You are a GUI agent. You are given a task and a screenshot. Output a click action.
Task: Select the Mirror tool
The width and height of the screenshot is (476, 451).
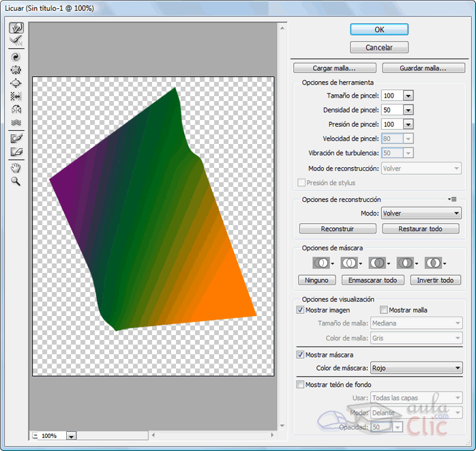16,109
